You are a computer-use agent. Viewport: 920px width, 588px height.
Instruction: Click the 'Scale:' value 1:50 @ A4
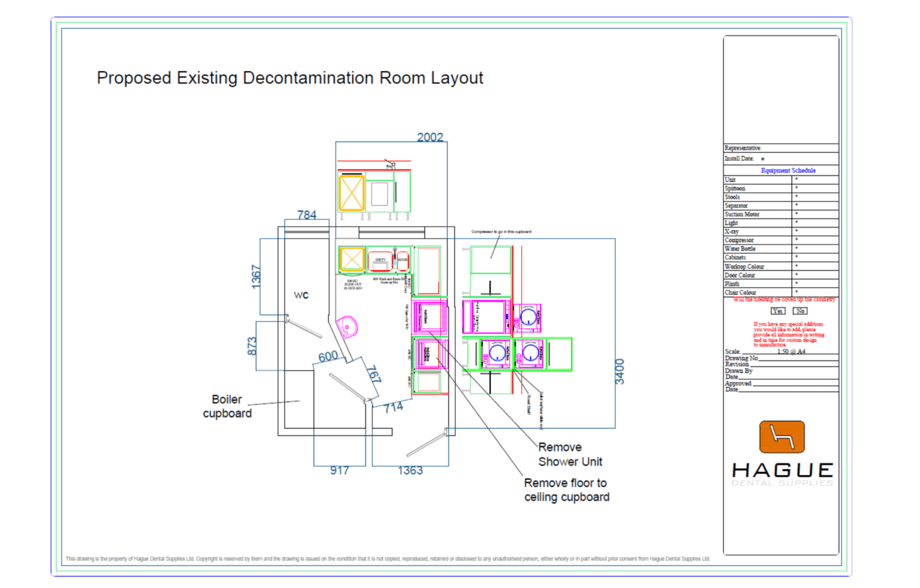click(x=791, y=352)
